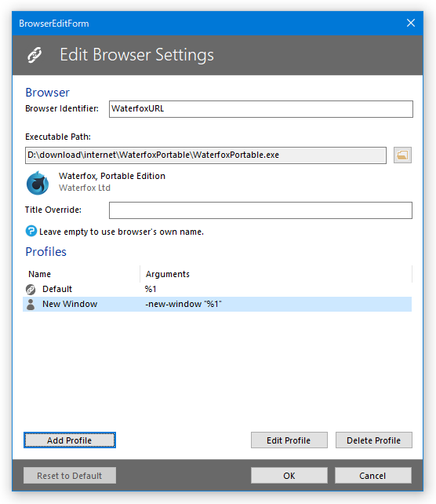Viewport: 436px width, 504px height.
Task: Click the New Window profile person icon
Action: (31, 305)
